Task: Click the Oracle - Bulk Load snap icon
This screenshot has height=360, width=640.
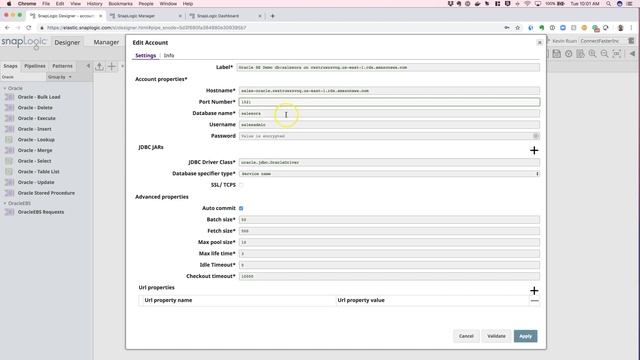Action: point(9,97)
